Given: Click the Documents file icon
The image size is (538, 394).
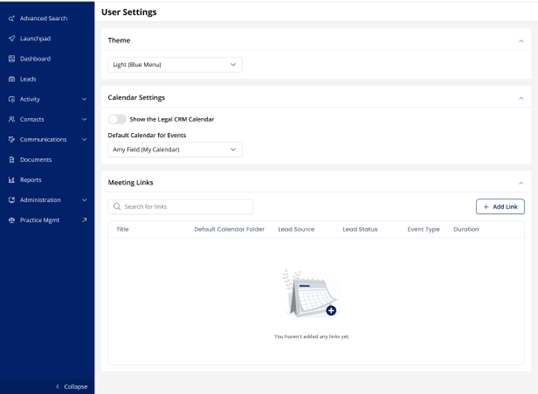Looking at the screenshot, I should [x=12, y=160].
